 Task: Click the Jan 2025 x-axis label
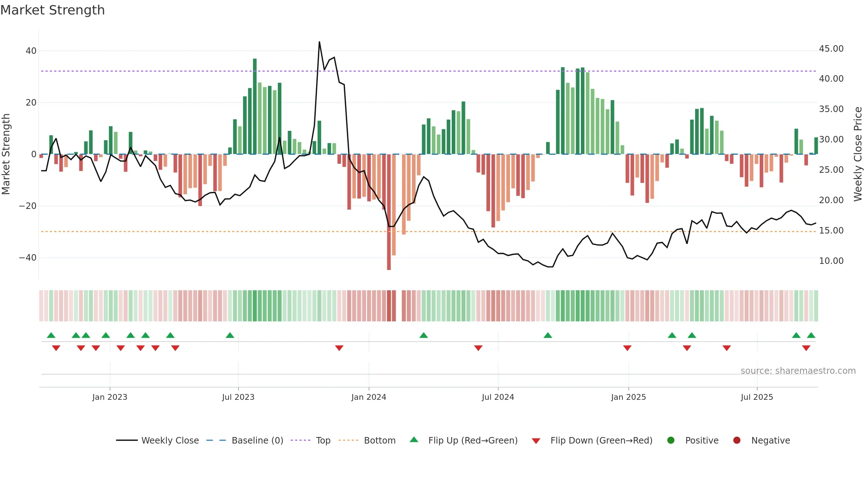point(629,397)
